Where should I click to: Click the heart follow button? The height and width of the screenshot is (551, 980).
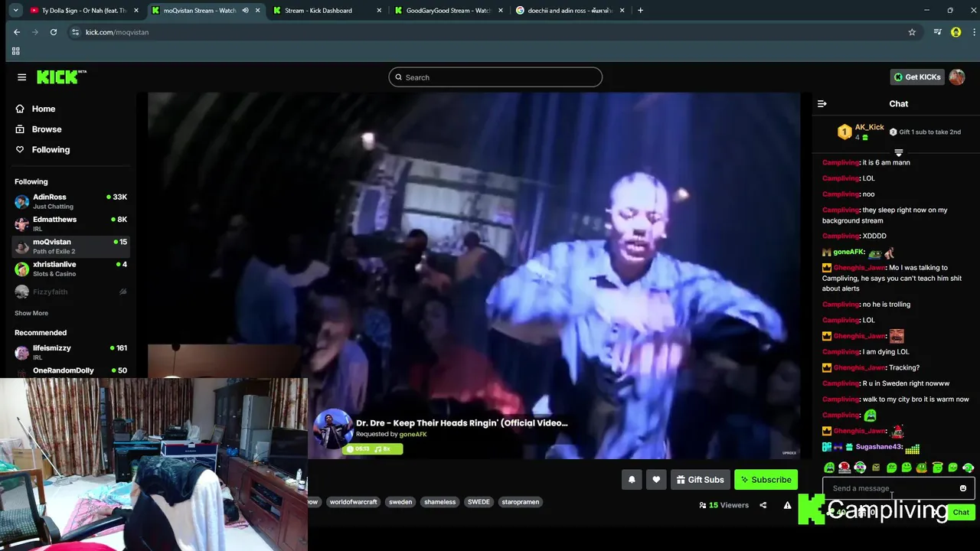(656, 480)
